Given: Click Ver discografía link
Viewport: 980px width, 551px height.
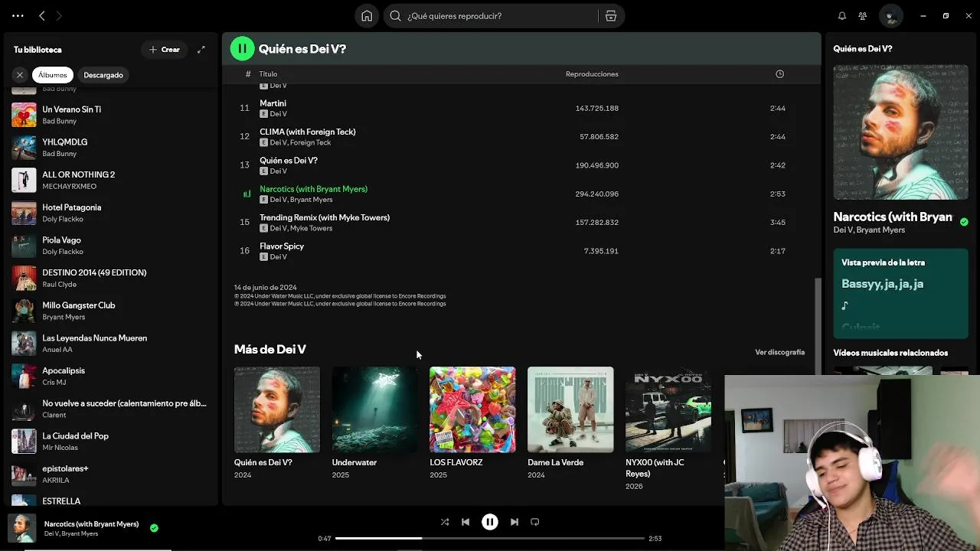Looking at the screenshot, I should pos(779,352).
